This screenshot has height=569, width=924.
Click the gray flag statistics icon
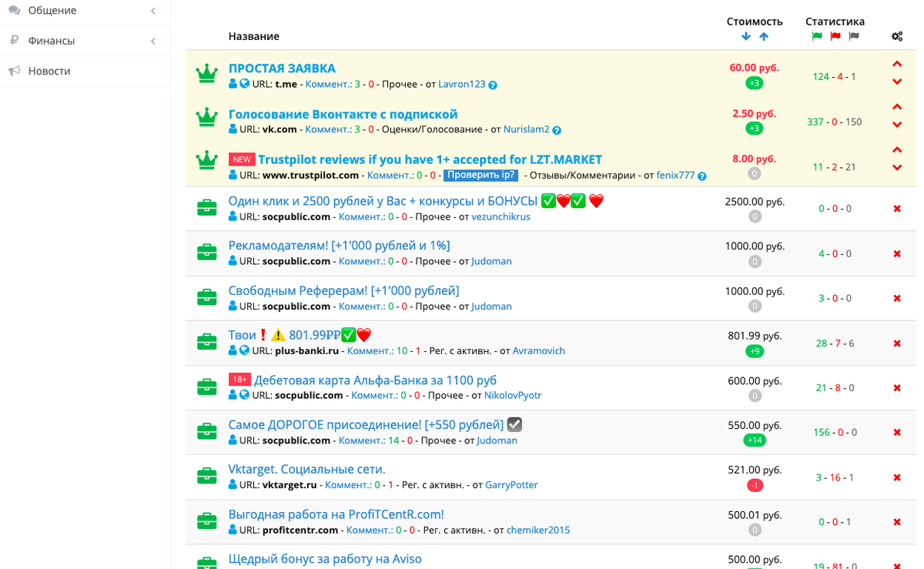click(854, 36)
